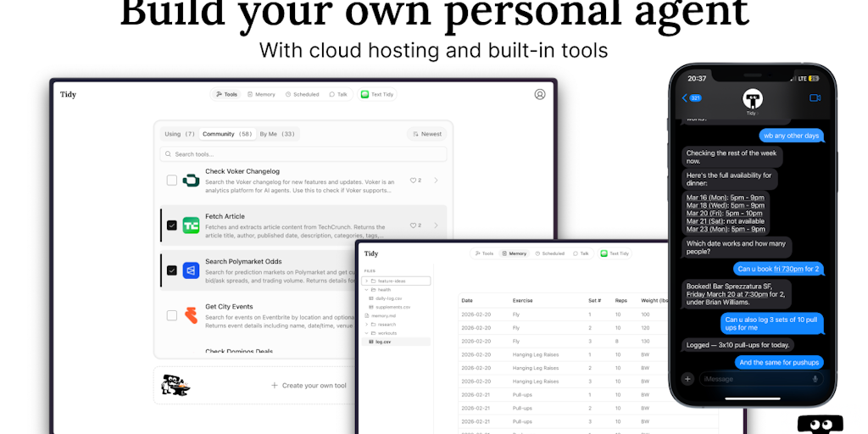Click the supplements.csv file icon
868x434 pixels.
click(371, 307)
